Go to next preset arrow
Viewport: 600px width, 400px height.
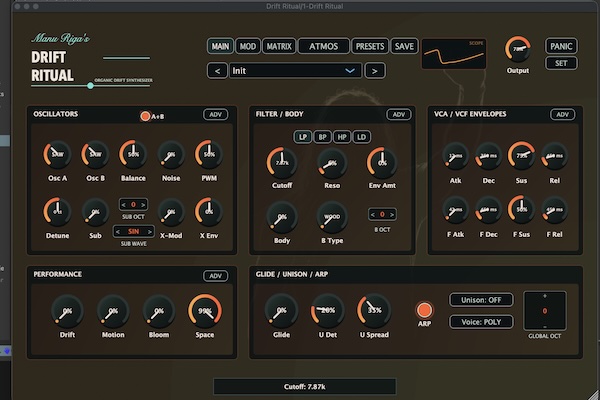click(x=375, y=71)
